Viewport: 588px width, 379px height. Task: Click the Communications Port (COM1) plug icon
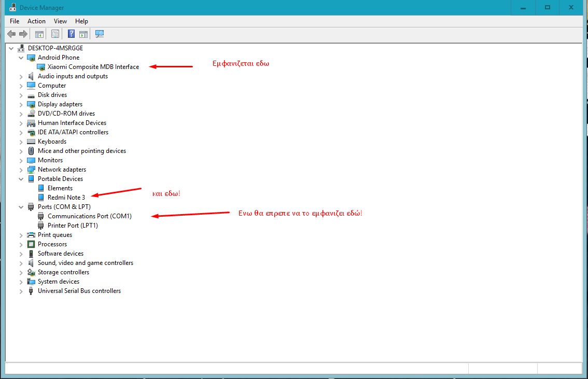click(41, 216)
